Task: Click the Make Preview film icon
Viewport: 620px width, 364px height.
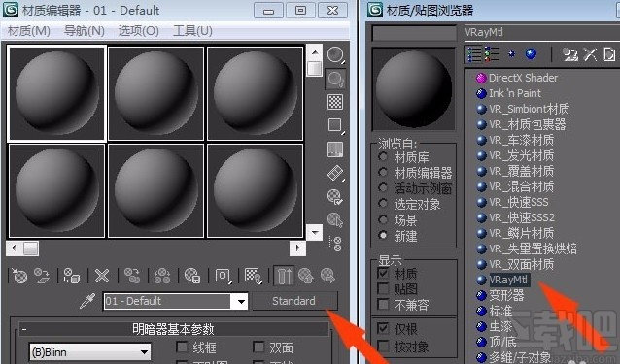Action: (x=335, y=173)
